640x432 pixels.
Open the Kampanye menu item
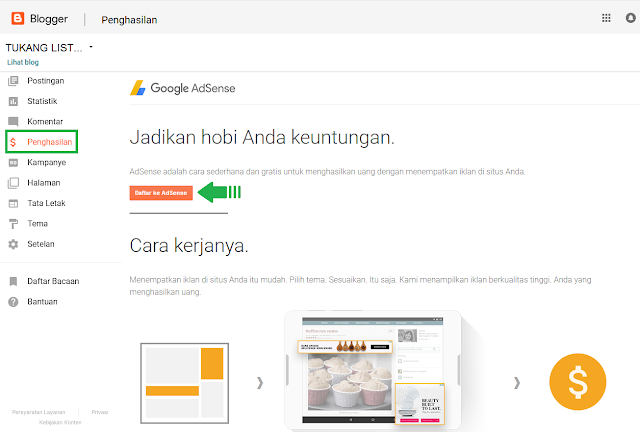pyautogui.click(x=47, y=163)
